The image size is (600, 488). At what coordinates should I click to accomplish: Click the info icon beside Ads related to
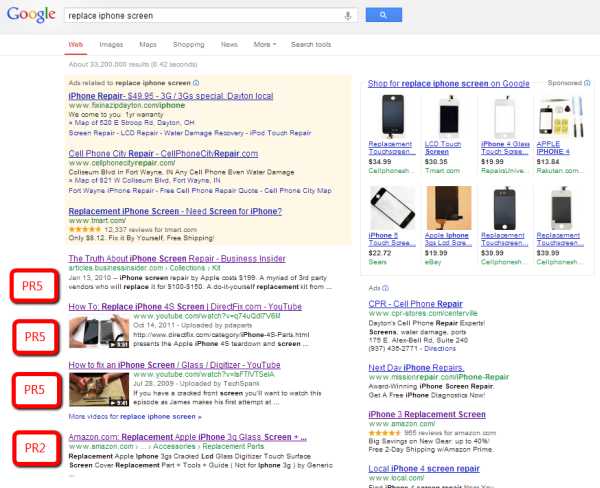pyautogui.click(x=196, y=83)
